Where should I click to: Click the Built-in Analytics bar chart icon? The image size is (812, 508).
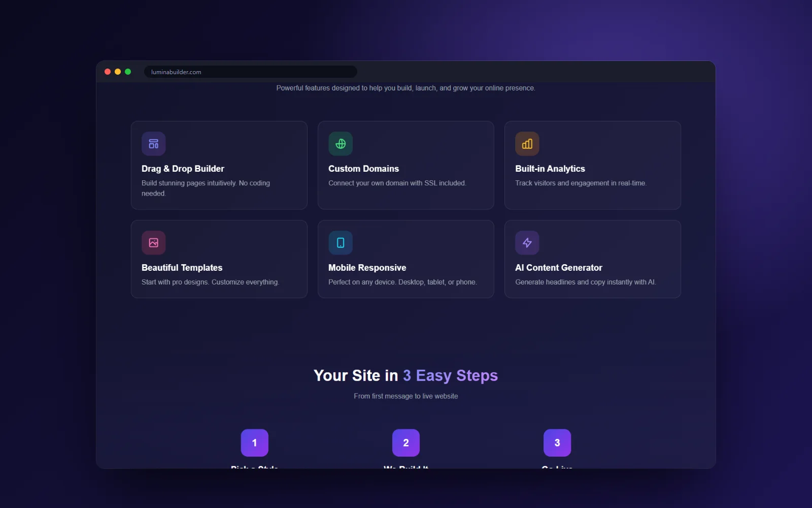[x=527, y=144]
